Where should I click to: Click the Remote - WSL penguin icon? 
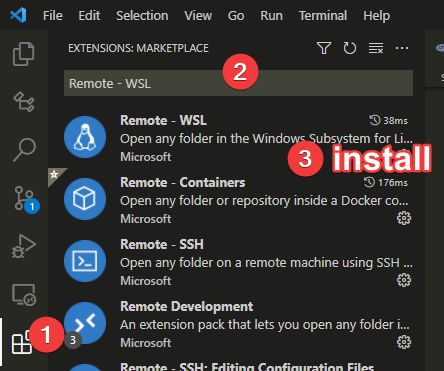point(85,137)
